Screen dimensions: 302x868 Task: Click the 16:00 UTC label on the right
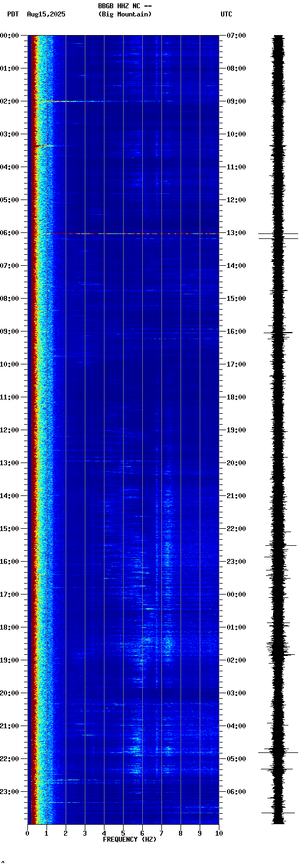coord(236,332)
